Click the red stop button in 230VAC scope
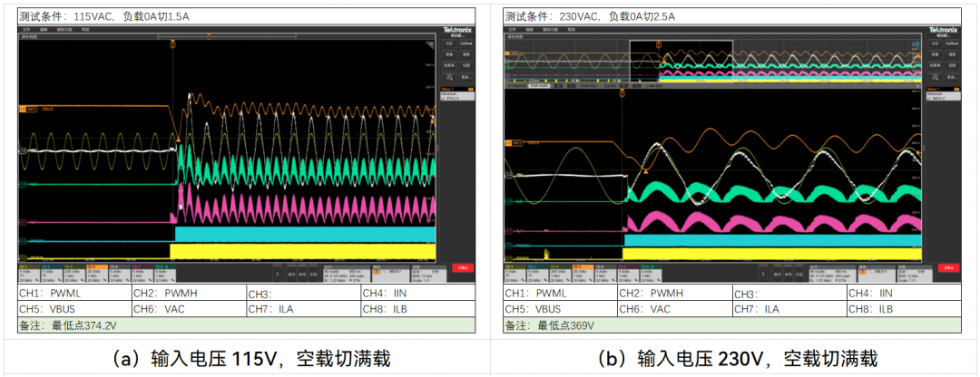The image size is (980, 377). click(x=949, y=268)
